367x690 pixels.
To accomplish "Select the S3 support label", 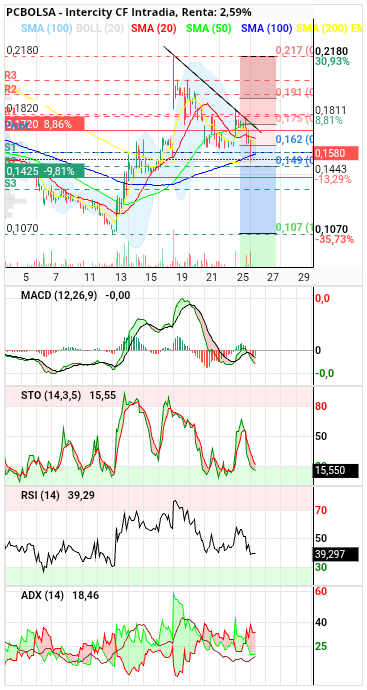I will click(11, 183).
